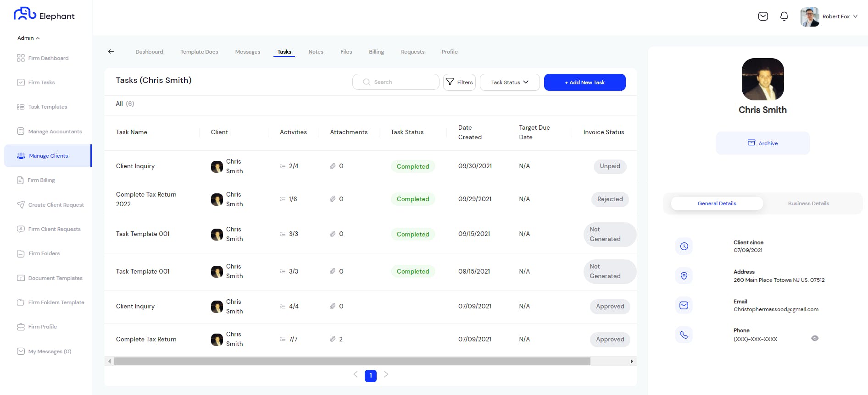Open the Template Docs tab
Screen dimensions: 868x395
[199, 52]
